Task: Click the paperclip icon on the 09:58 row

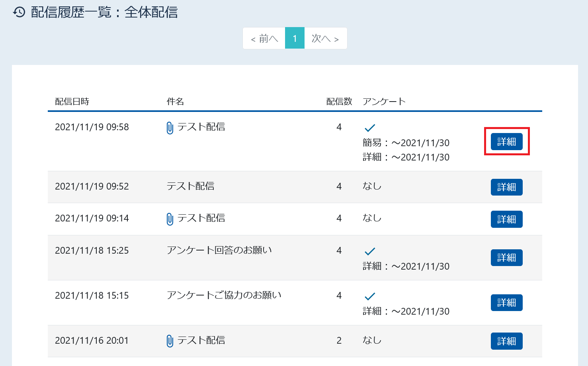Action: [170, 128]
